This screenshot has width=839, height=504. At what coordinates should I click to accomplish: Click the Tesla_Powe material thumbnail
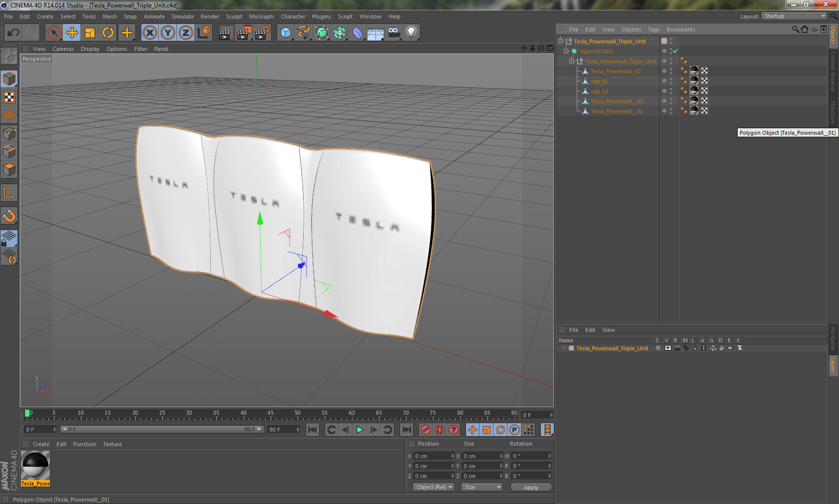(35, 466)
